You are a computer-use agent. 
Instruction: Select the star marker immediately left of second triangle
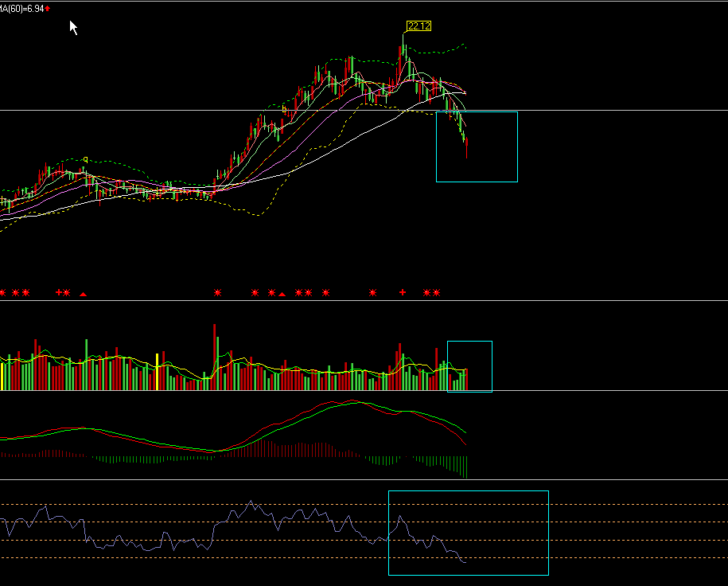click(271, 292)
